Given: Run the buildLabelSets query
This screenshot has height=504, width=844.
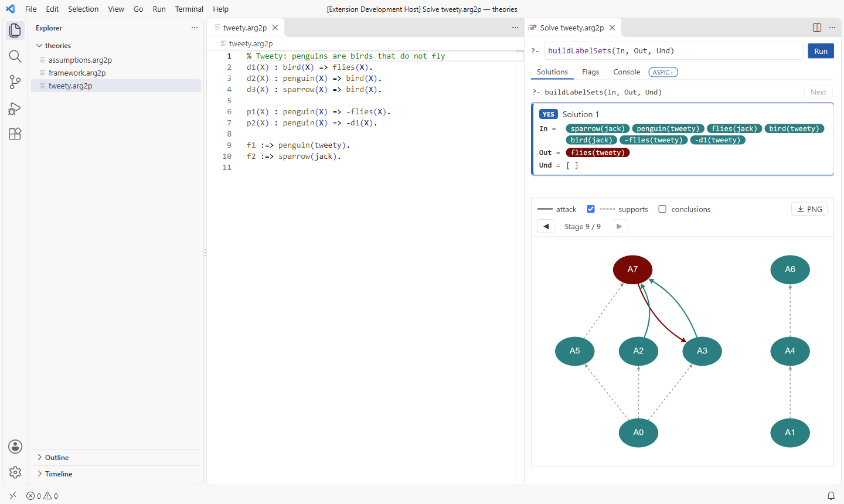Looking at the screenshot, I should [821, 51].
